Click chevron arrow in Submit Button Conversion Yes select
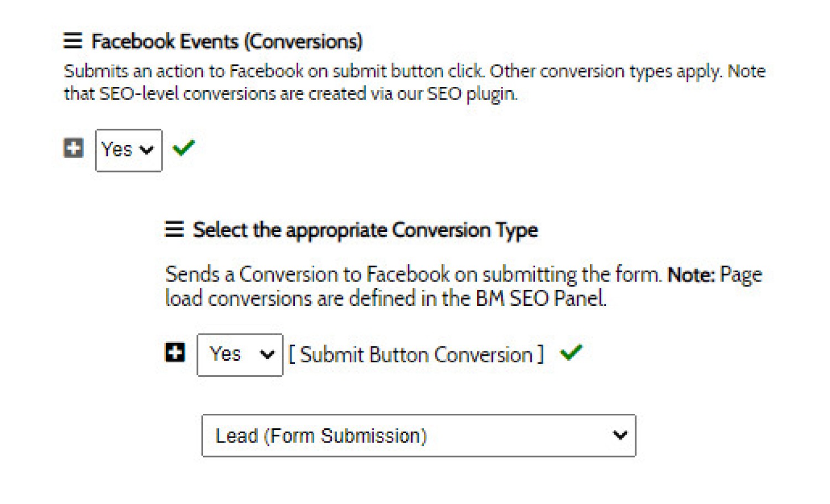Image resolution: width=830 pixels, height=504 pixels. pyautogui.click(x=267, y=355)
